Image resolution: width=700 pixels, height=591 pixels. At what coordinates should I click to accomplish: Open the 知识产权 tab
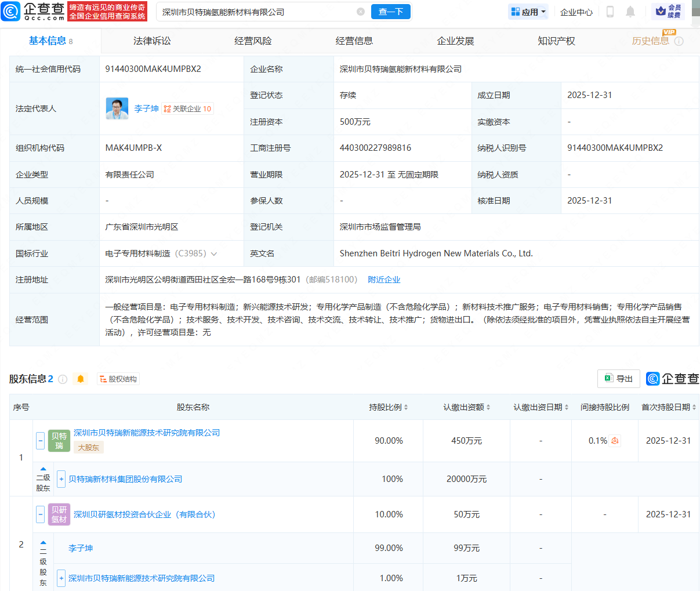[556, 41]
